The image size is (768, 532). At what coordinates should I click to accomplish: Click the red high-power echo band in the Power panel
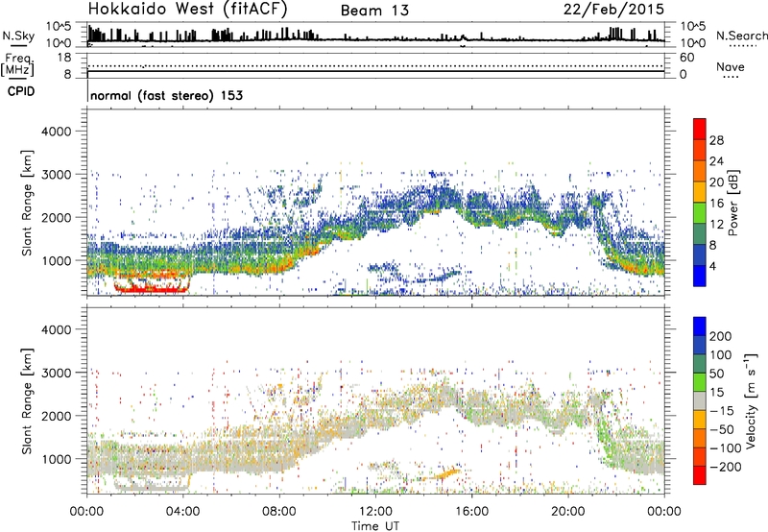151,290
